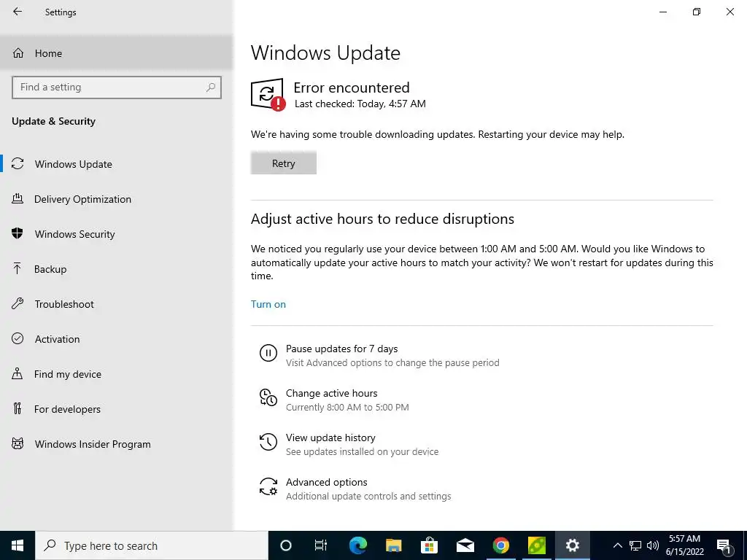This screenshot has height=560, width=747.
Task: Open Delivery Optimization settings
Action: [x=116, y=199]
